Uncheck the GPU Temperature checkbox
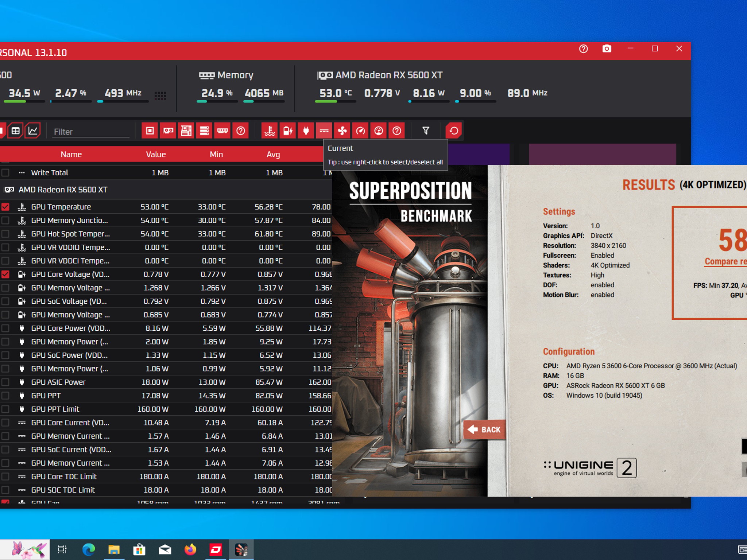 tap(5, 207)
